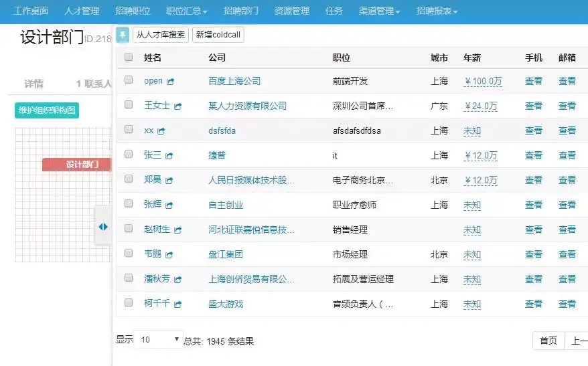Image resolution: width=588 pixels, height=366 pixels.
Task: Check the box for row 赵树生
Action: (x=129, y=228)
